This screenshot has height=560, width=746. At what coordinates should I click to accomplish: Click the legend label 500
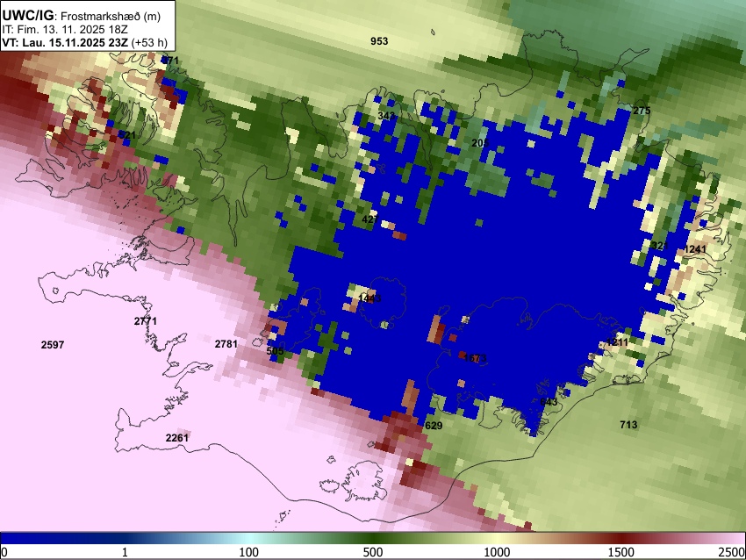coord(373,552)
